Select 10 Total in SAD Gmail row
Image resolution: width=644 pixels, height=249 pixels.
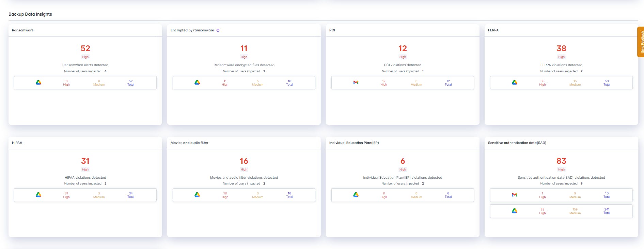(x=607, y=195)
